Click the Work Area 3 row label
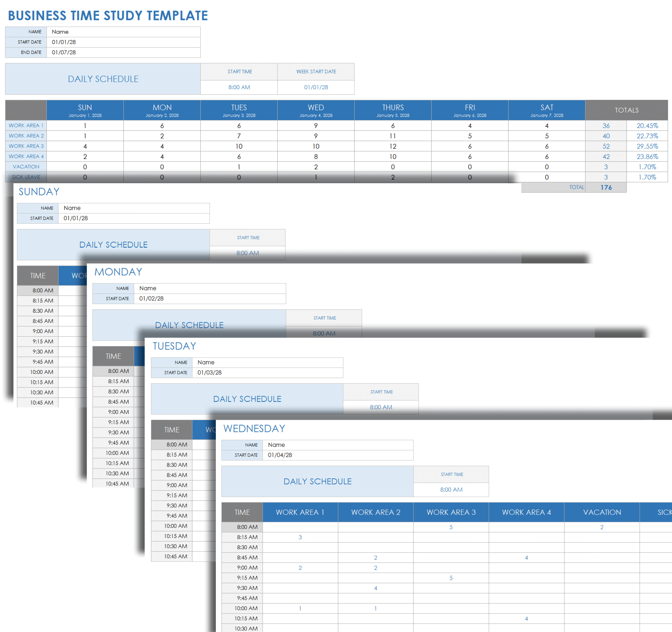The width and height of the screenshot is (672, 632). tap(26, 146)
